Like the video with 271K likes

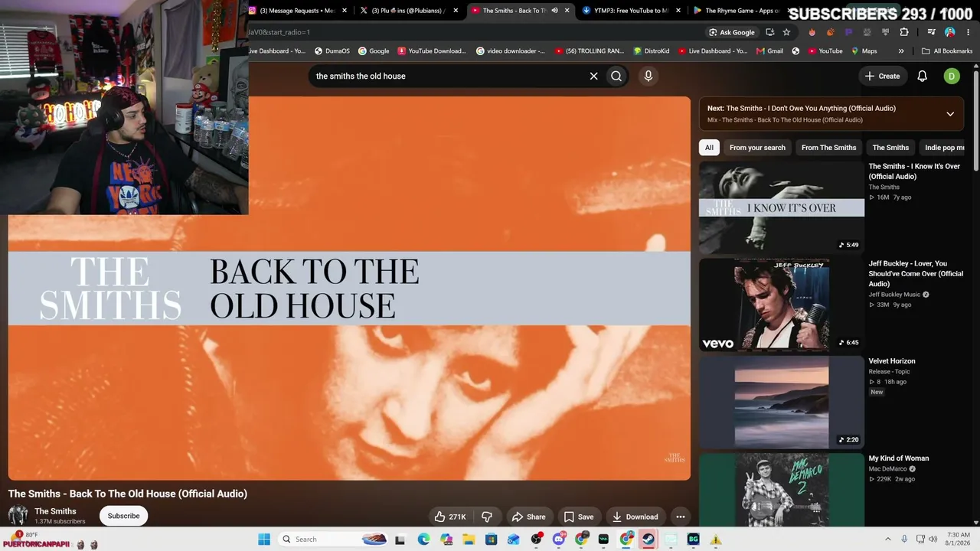point(449,517)
